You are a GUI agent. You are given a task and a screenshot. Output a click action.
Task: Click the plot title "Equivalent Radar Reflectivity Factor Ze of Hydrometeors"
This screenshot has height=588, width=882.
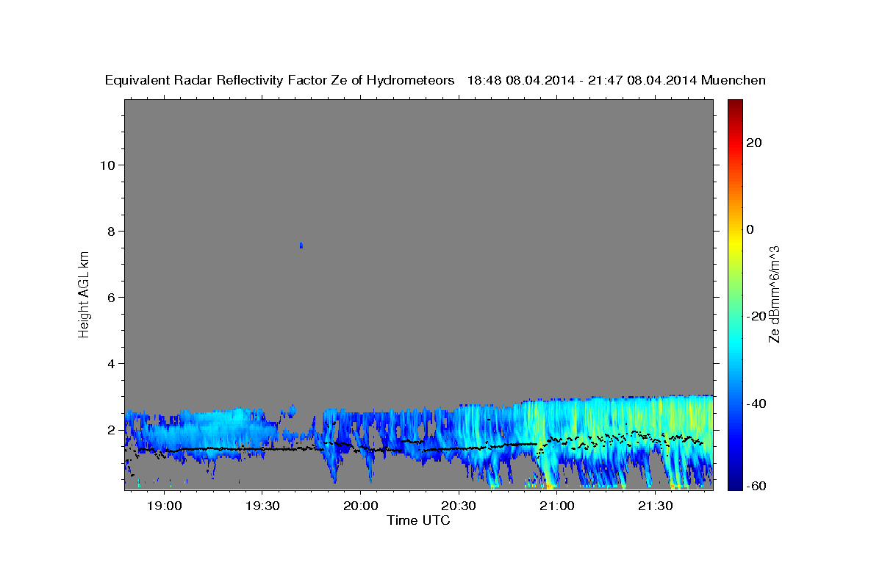point(280,80)
